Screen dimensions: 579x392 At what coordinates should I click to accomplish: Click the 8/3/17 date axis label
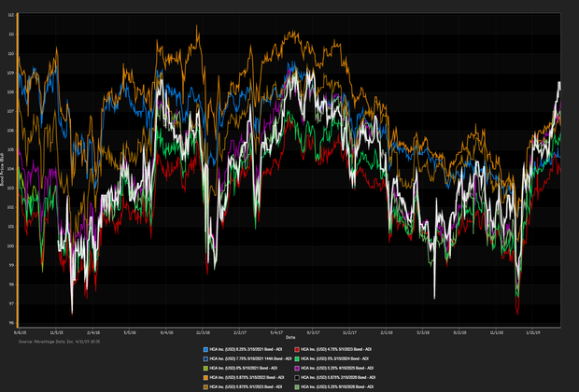(313, 332)
